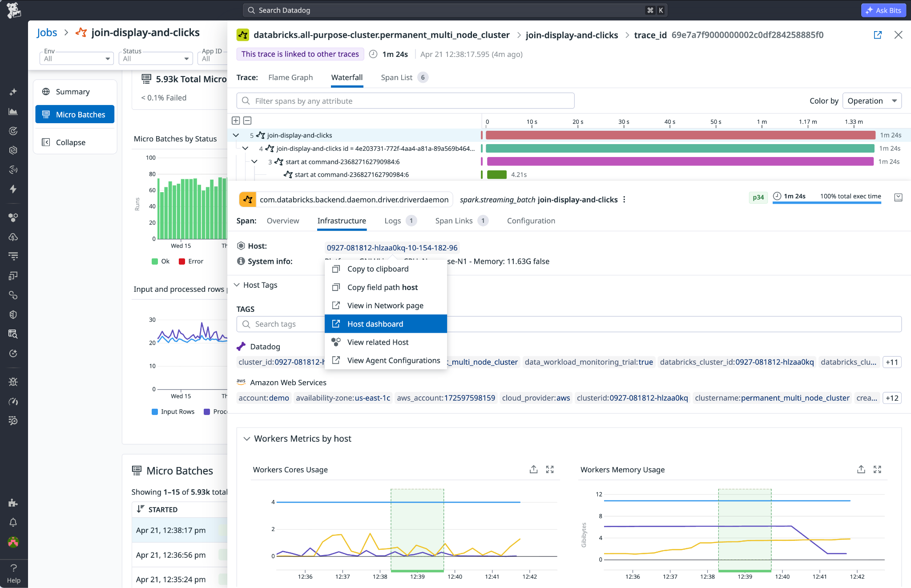Viewport: 911px width, 588px height.
Task: Click Error legend color swatch
Action: tap(182, 262)
